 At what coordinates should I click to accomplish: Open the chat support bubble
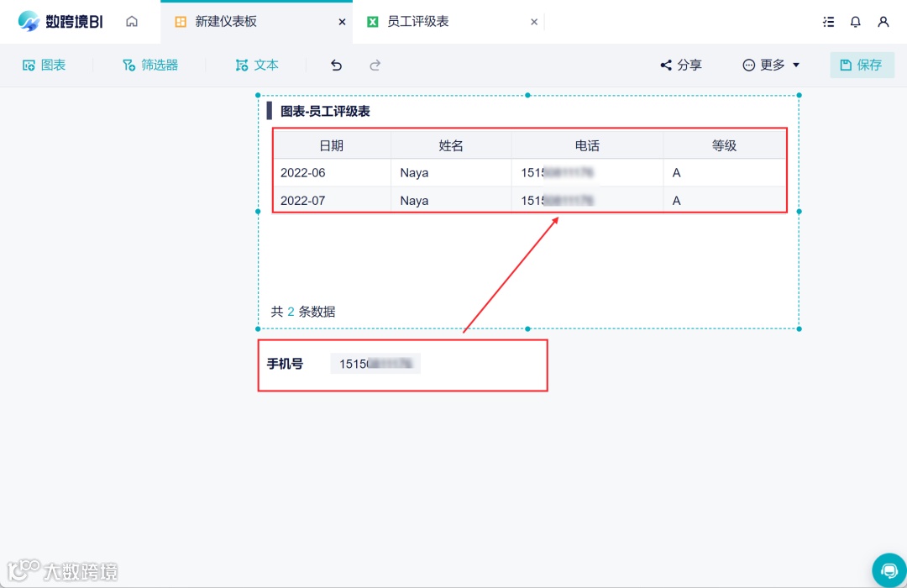point(889,570)
